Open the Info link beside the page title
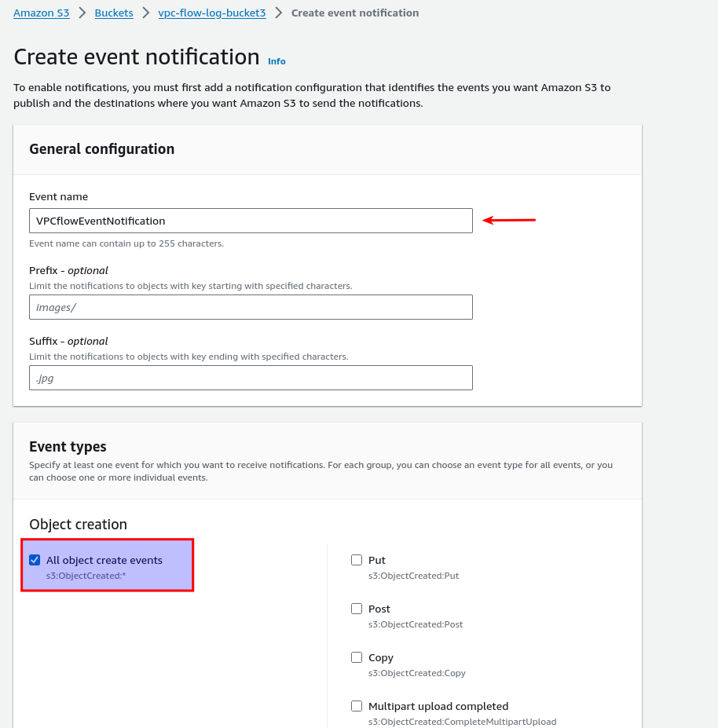 pyautogui.click(x=277, y=61)
